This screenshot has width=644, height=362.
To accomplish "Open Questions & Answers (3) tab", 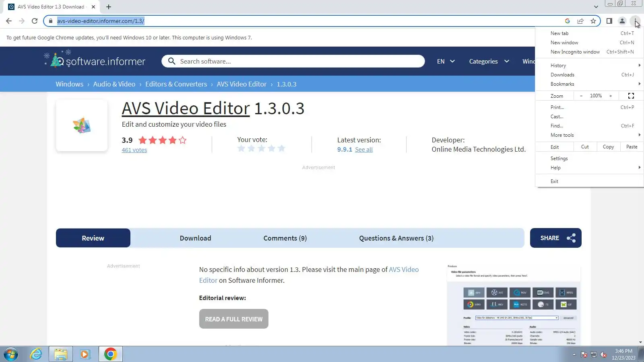I will click(x=396, y=238).
